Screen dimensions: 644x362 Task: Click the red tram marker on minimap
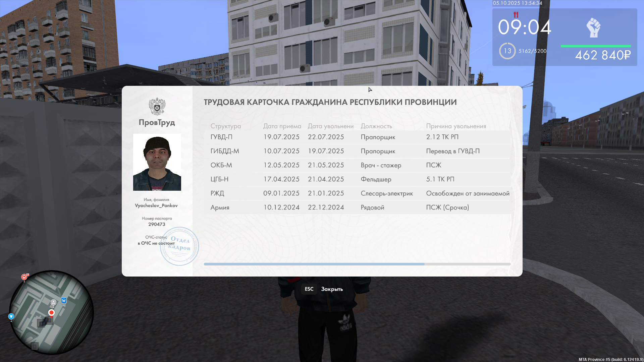click(x=24, y=277)
